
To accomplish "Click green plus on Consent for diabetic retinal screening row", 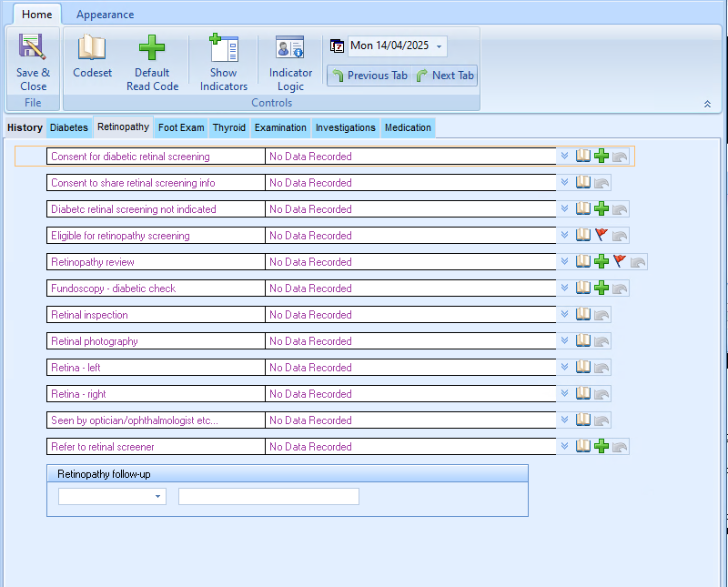I will (x=602, y=156).
